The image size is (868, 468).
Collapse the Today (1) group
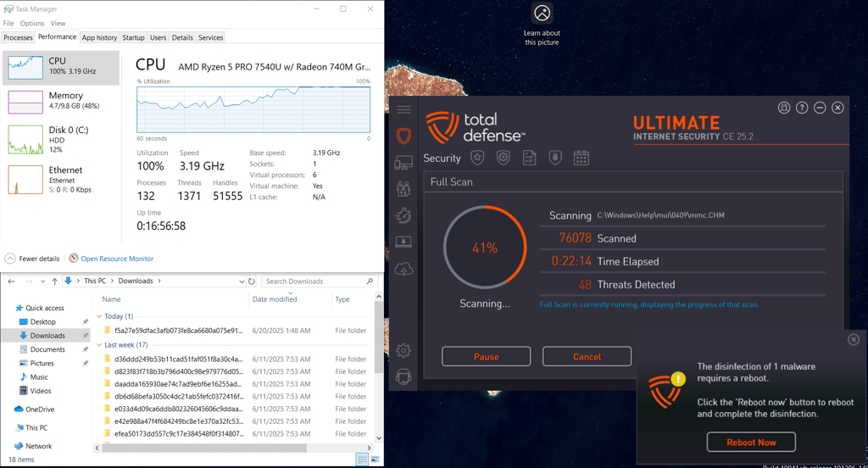tap(99, 316)
